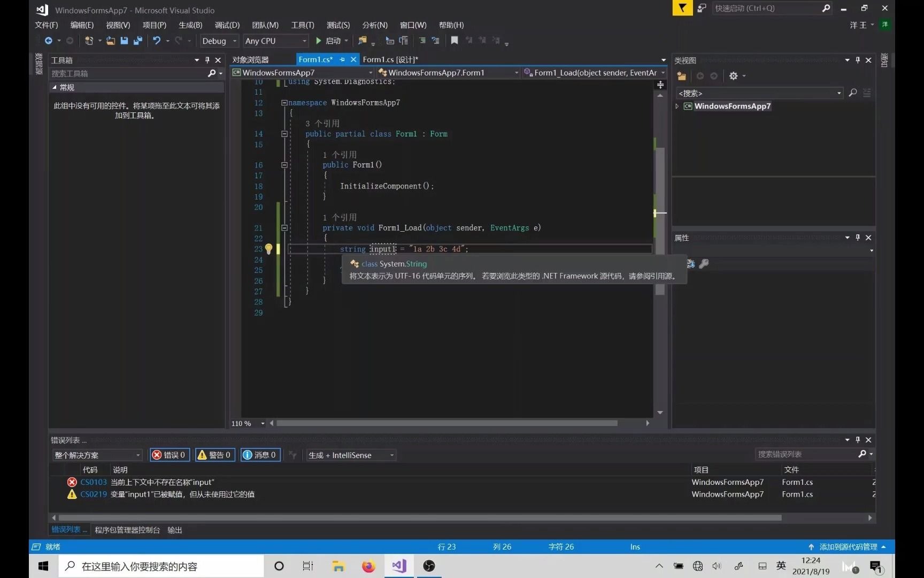Toggle a bookmark with the bookmark toolbar icon
924x578 pixels.
(x=455, y=41)
